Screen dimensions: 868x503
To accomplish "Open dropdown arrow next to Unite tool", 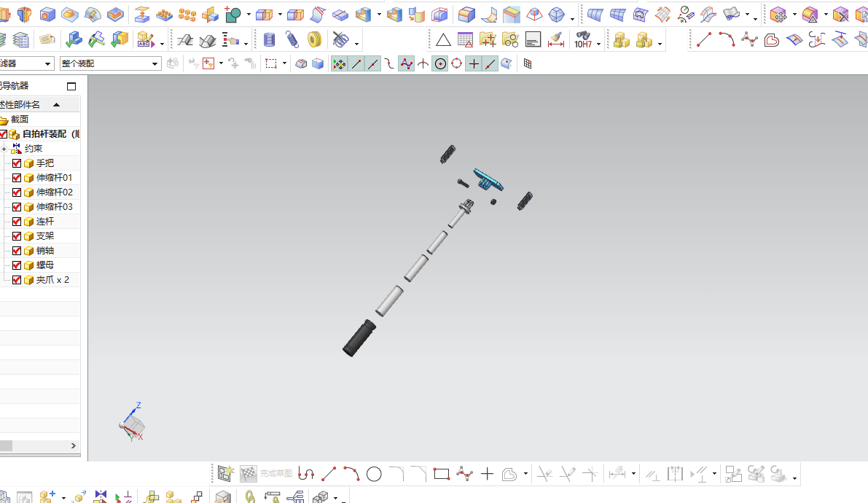I will [249, 15].
